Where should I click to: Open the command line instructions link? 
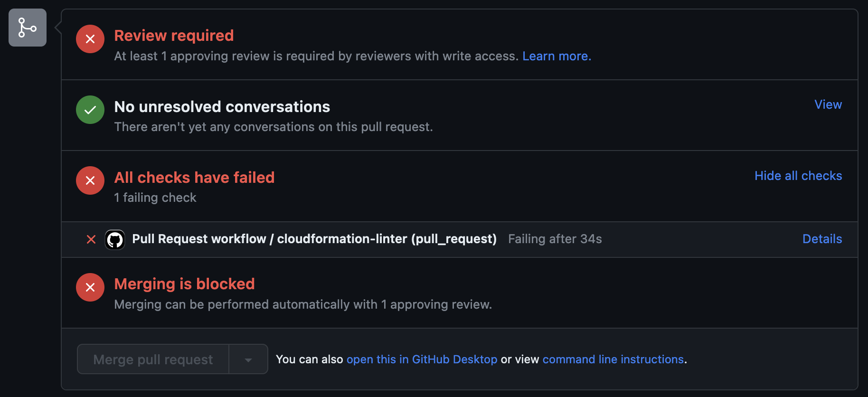[x=613, y=359]
